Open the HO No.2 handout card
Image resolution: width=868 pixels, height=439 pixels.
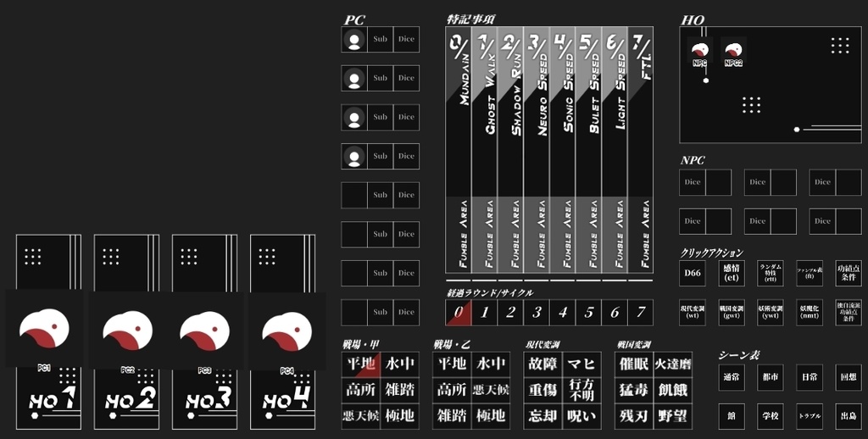tap(127, 331)
